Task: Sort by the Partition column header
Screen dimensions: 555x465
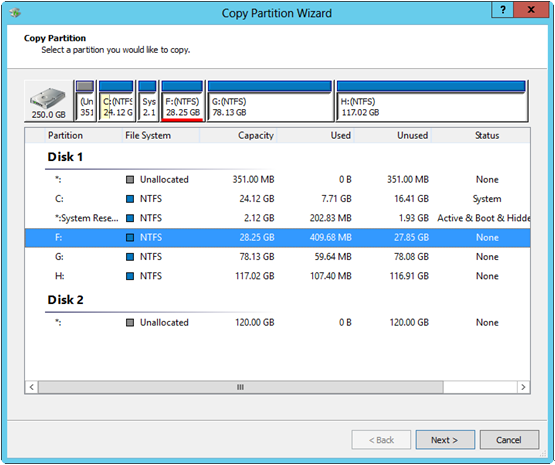Action: (x=83, y=136)
